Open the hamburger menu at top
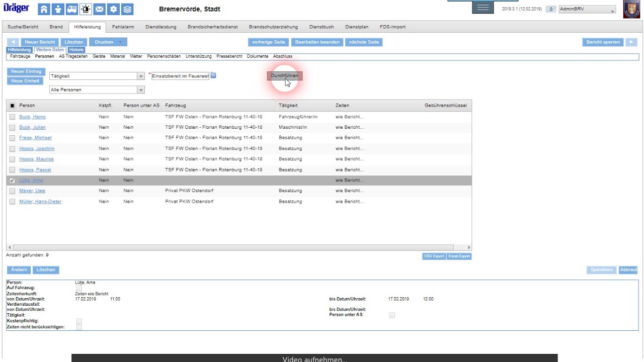The height and width of the screenshot is (362, 644). [x=483, y=8]
